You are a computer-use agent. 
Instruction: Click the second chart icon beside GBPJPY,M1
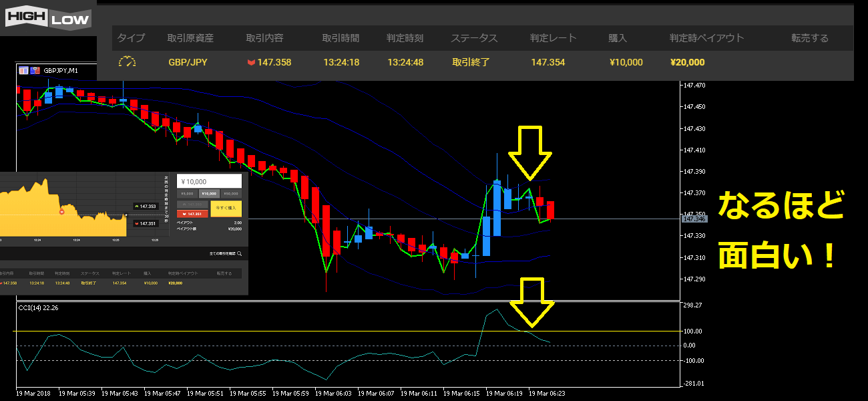point(35,70)
